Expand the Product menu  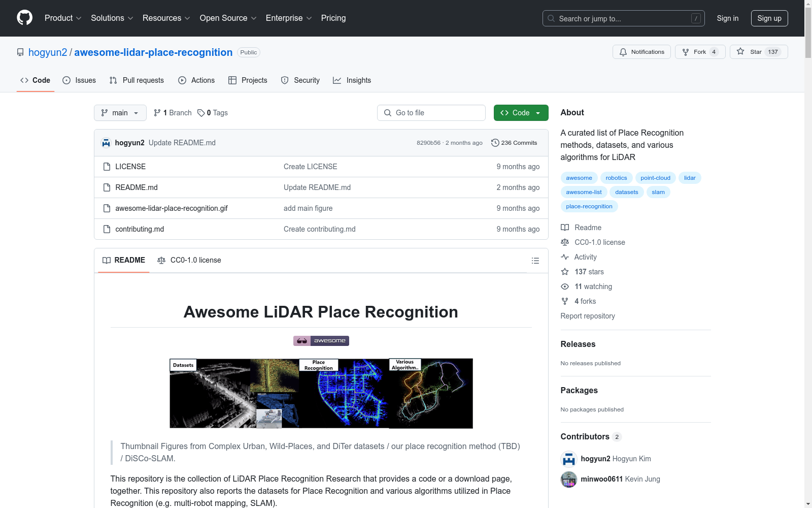pos(63,18)
